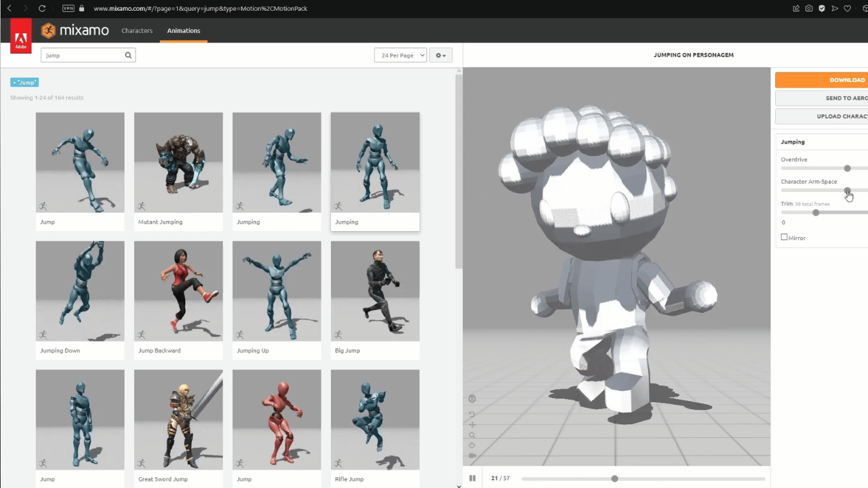Click the orange Download button
The width and height of the screenshot is (868, 488).
(x=821, y=80)
